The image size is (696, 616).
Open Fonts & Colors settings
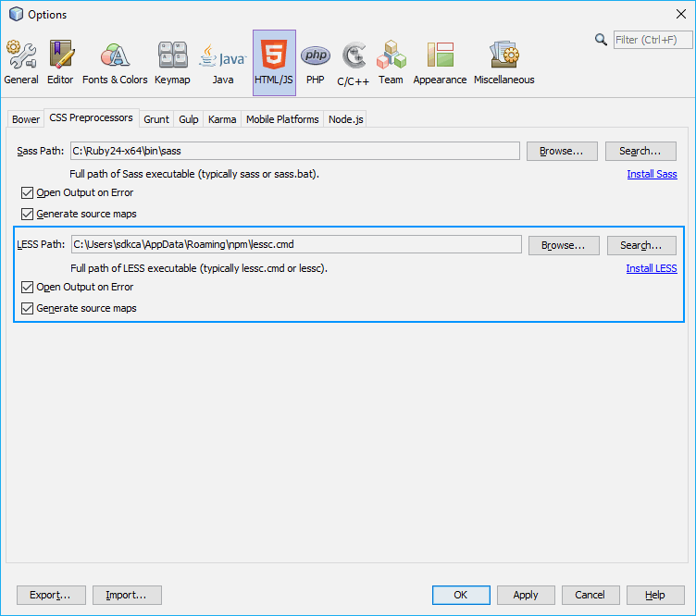tap(115, 63)
